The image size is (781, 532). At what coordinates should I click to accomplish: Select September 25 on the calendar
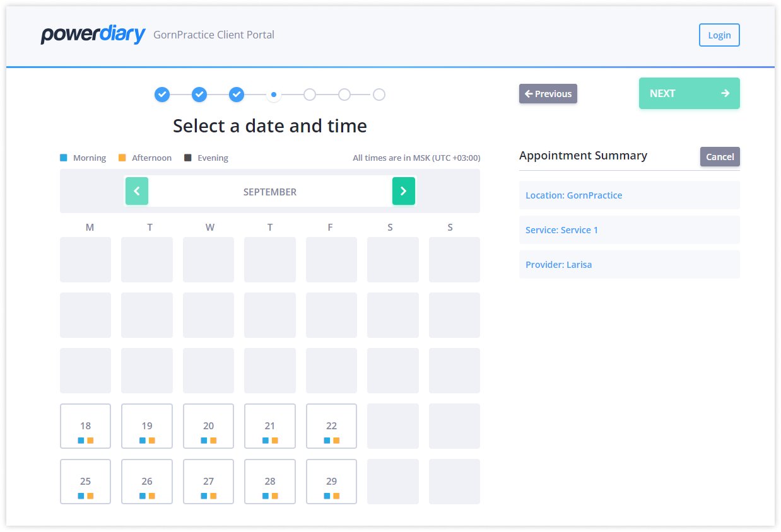point(85,482)
